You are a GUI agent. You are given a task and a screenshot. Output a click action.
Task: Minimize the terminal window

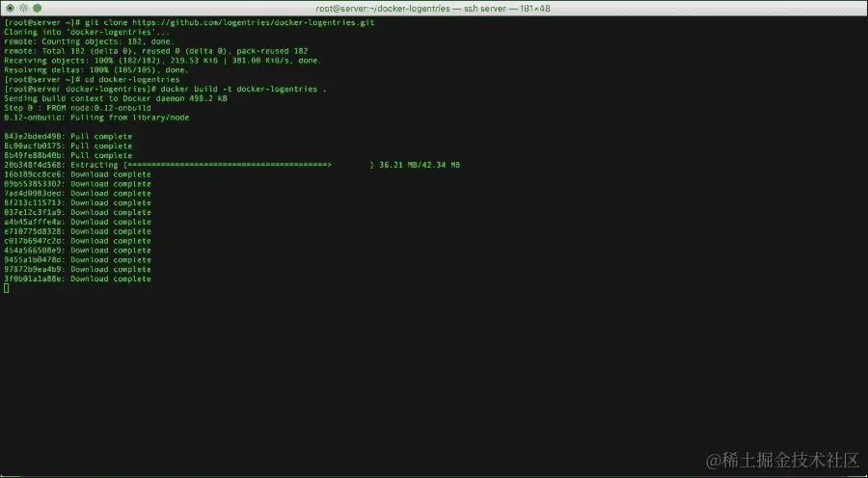(x=23, y=9)
